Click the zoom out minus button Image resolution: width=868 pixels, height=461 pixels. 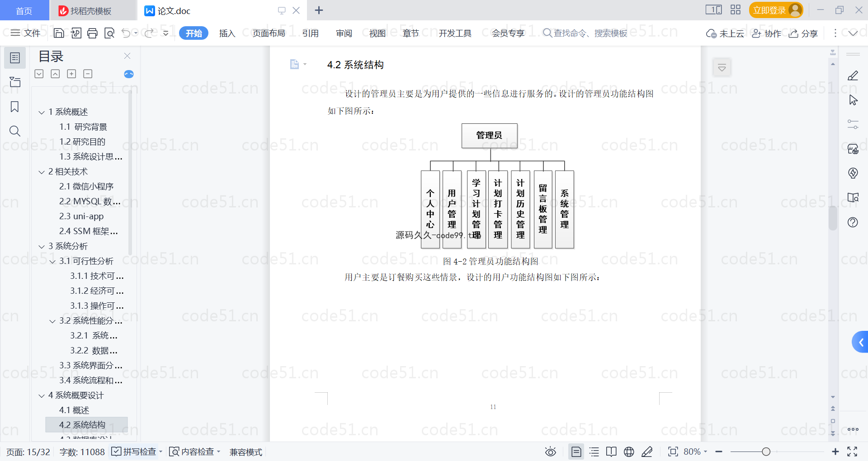(x=719, y=452)
